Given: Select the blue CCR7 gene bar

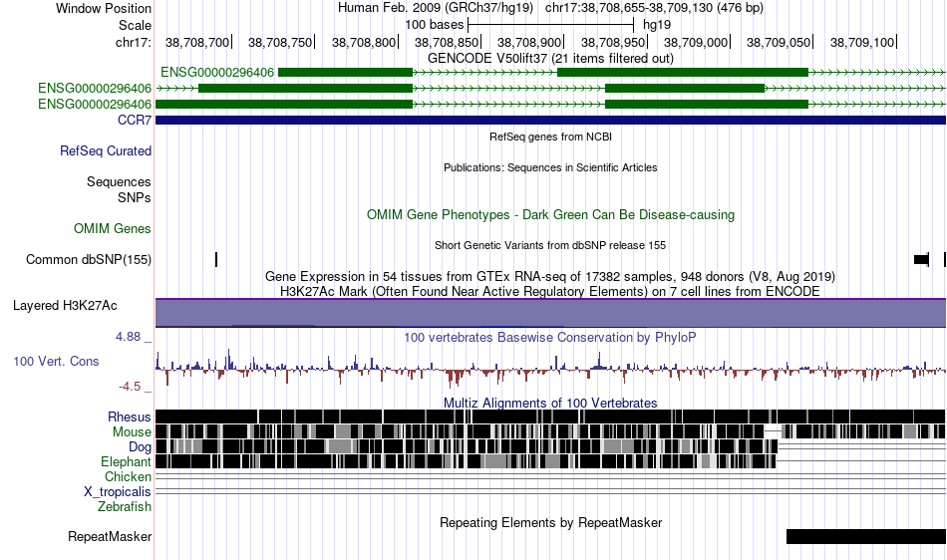Looking at the screenshot, I should [x=550, y=121].
